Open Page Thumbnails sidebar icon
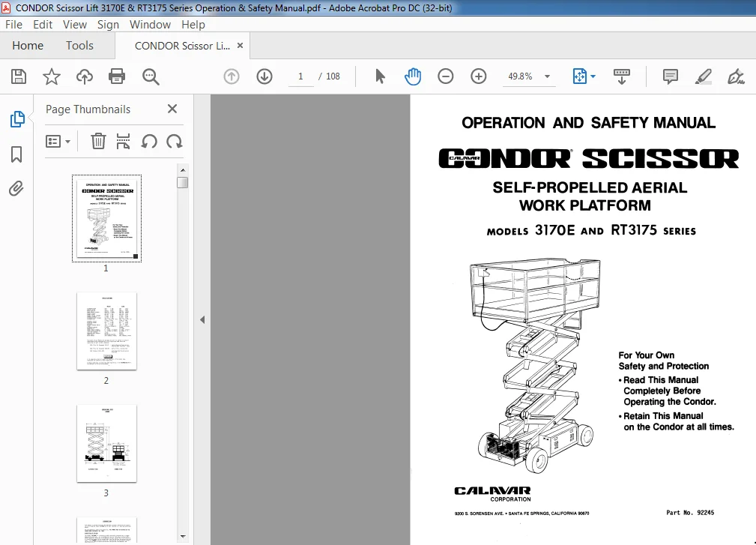The height and width of the screenshot is (545, 756). coord(17,119)
